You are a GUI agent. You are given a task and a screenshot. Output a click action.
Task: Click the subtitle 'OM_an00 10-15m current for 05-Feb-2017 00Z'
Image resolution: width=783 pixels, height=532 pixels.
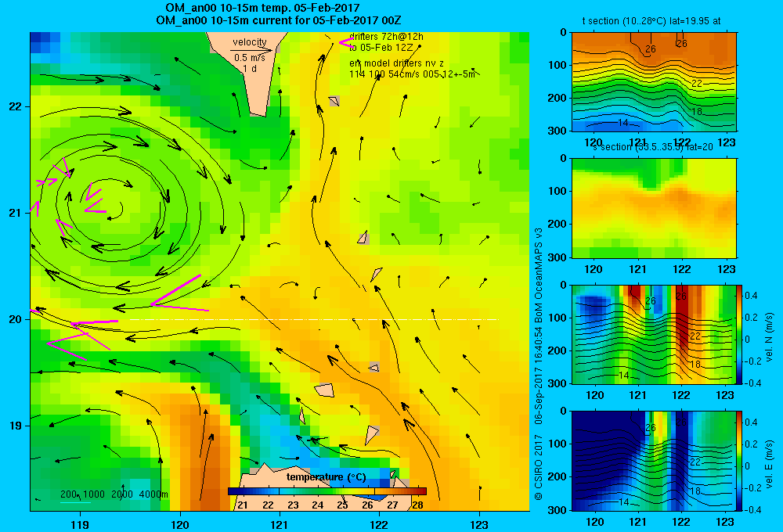click(278, 20)
